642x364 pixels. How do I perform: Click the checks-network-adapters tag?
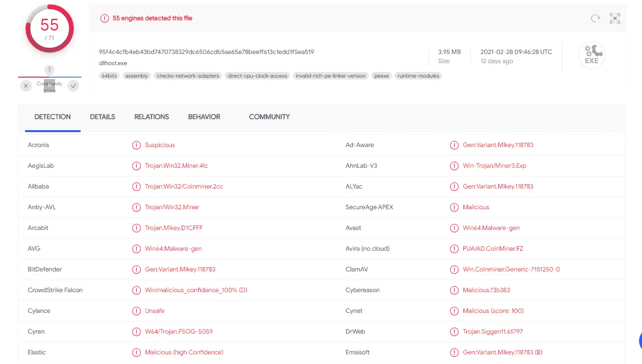pos(188,76)
